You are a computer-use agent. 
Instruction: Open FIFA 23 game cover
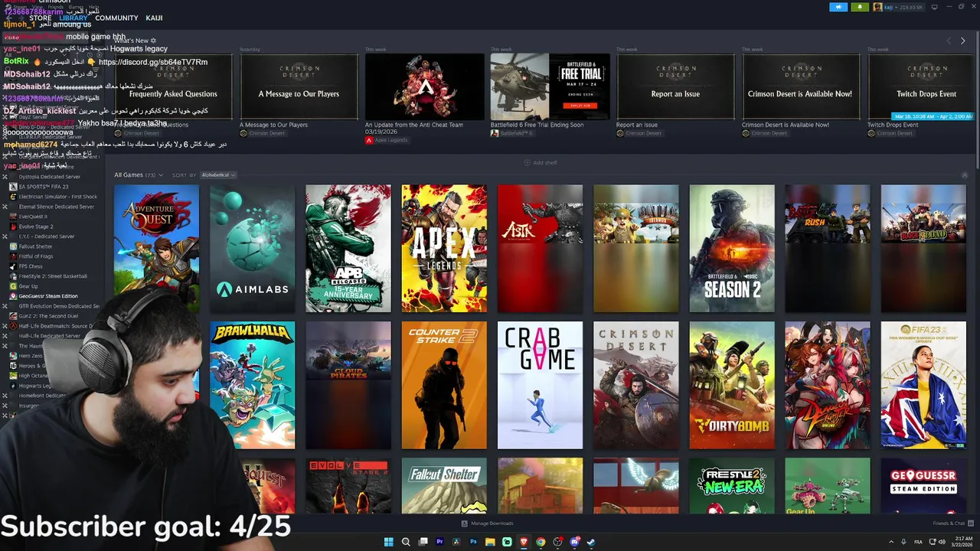coord(923,385)
